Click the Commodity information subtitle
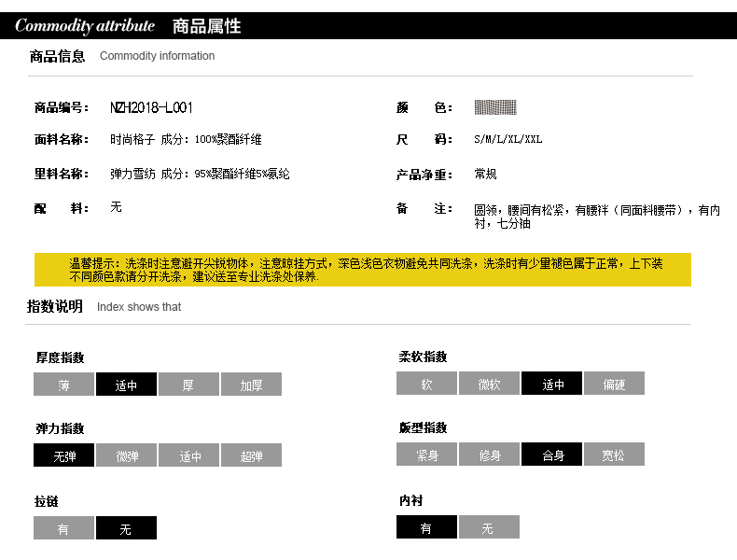The width and height of the screenshot is (737, 560). coord(157,56)
